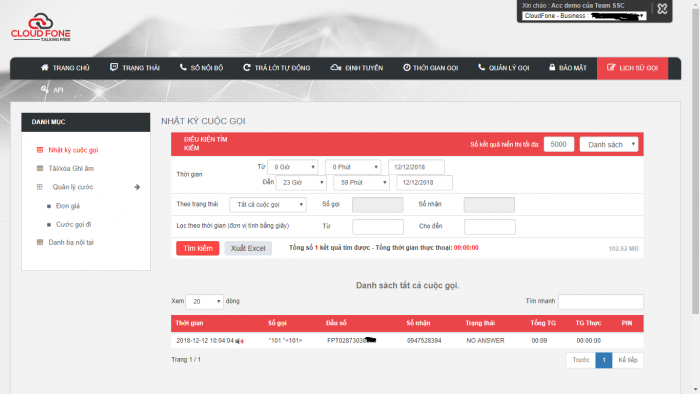Click the number 0947528394 cell

point(424,340)
